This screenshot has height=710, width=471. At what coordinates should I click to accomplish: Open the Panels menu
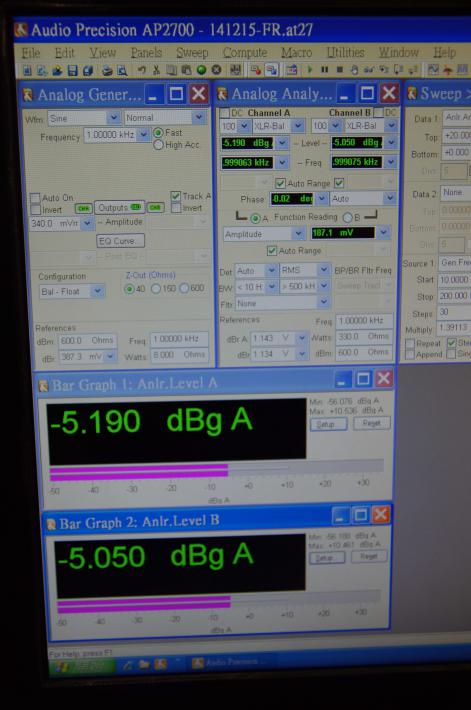point(146,53)
